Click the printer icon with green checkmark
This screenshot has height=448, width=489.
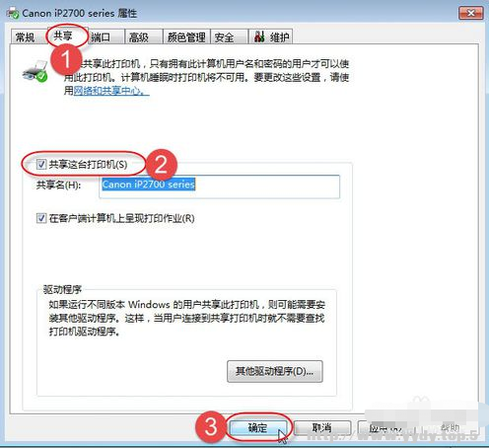pyautogui.click(x=35, y=72)
